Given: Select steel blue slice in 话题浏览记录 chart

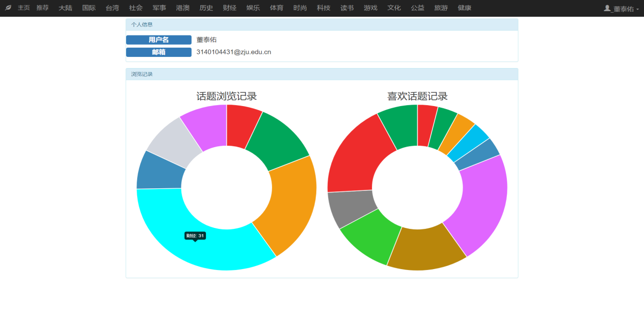Looking at the screenshot, I should 160,171.
